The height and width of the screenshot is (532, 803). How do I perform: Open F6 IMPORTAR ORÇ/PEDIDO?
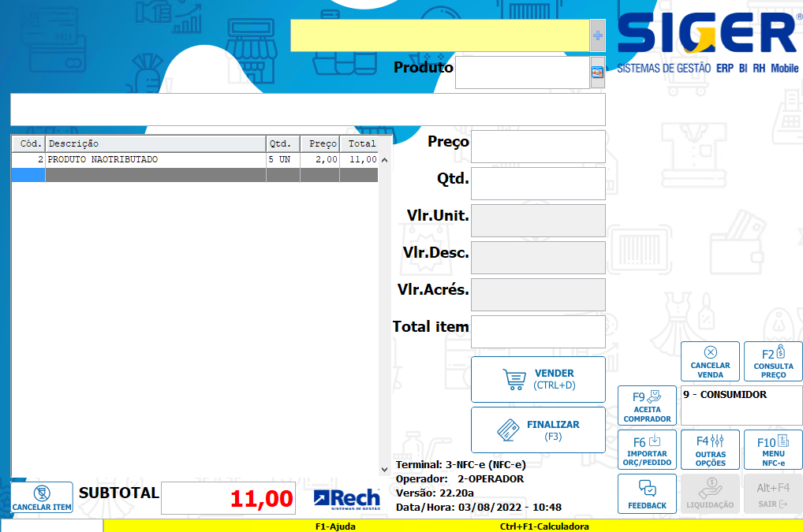point(648,450)
